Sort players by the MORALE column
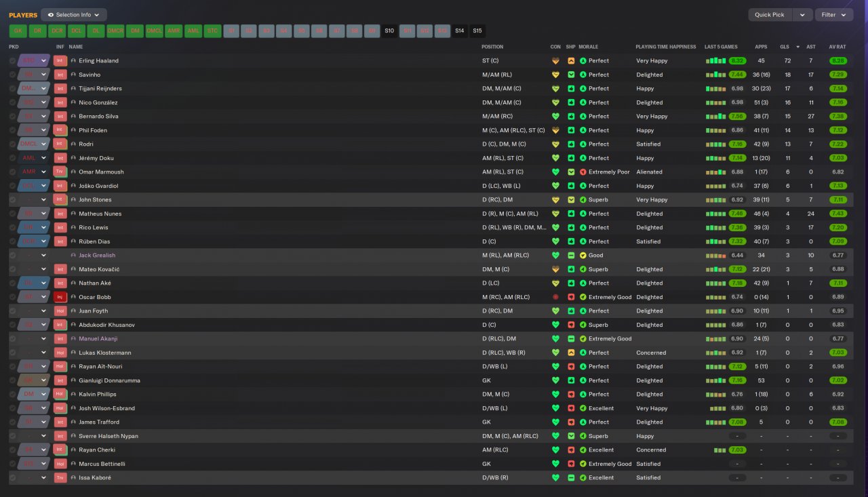The image size is (868, 497). point(590,47)
